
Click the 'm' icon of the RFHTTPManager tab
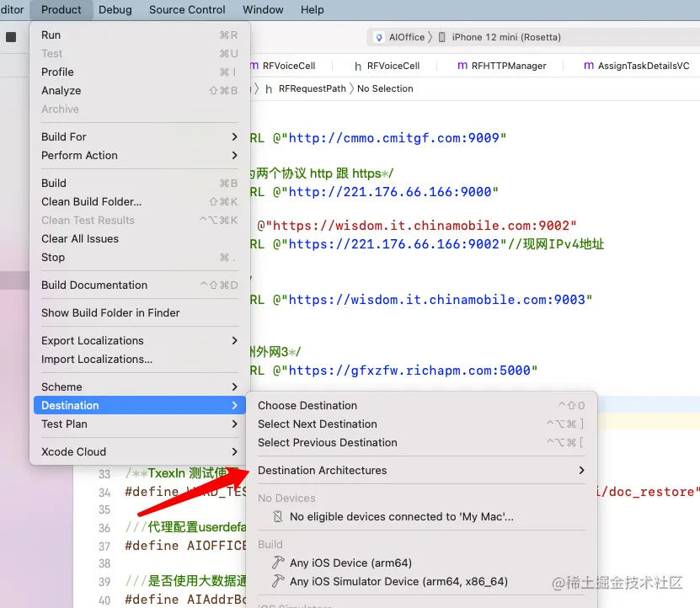[x=462, y=66]
